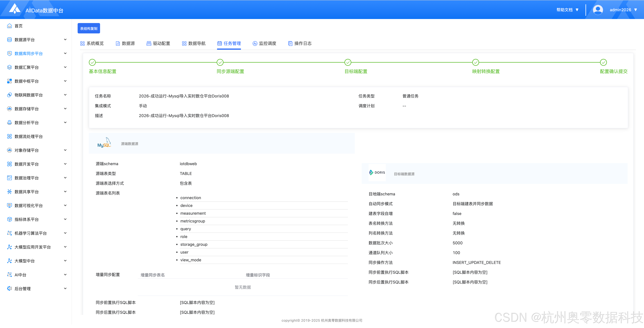Select the 数据导航 tab
This screenshot has height=328, width=644.
pos(193,43)
